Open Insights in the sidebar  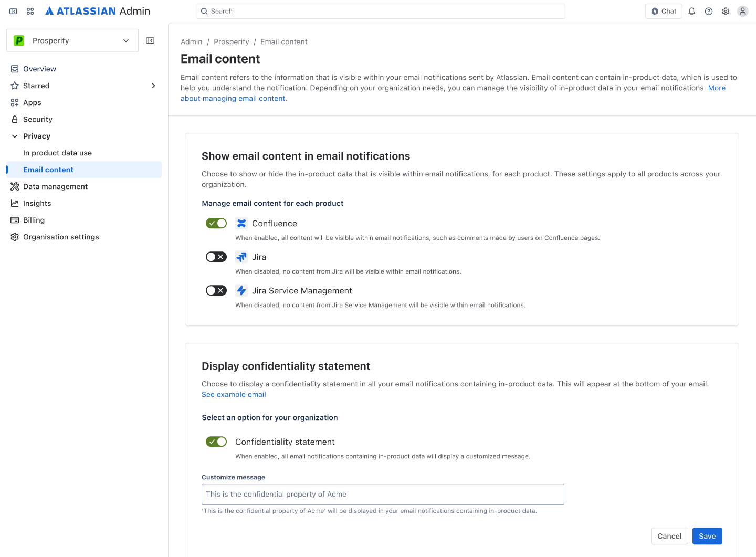(84, 203)
